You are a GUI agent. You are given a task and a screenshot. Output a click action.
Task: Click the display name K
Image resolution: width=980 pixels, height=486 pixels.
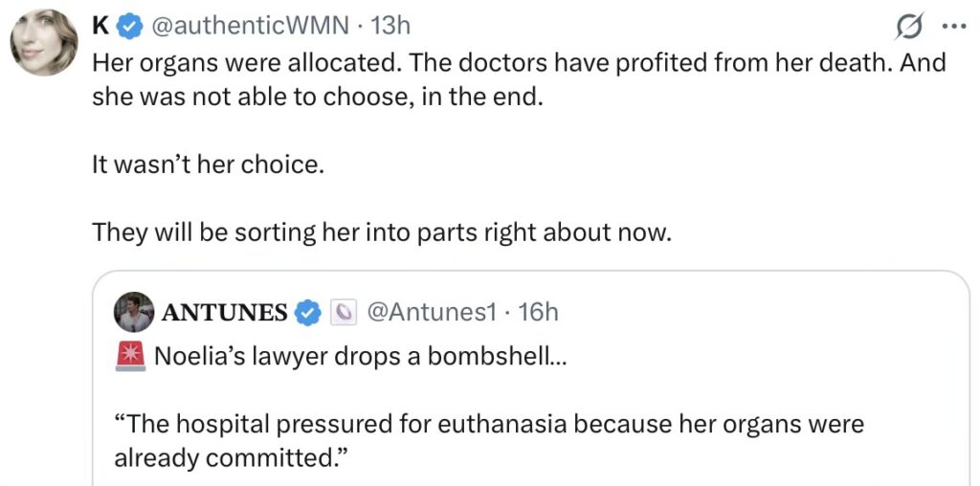point(100,27)
